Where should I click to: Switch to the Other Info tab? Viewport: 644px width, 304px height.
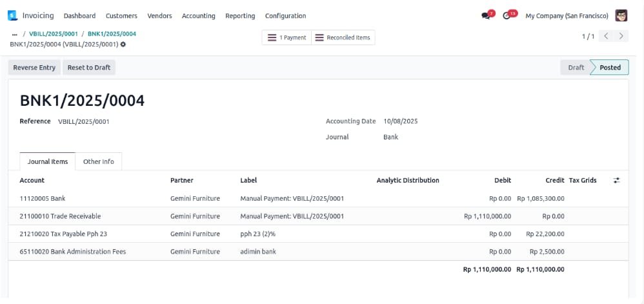(x=99, y=161)
